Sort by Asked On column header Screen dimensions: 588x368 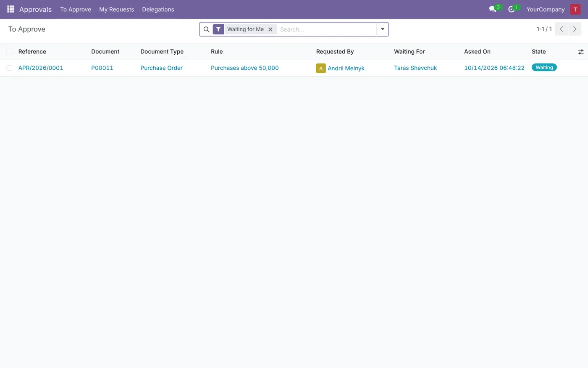click(477, 52)
